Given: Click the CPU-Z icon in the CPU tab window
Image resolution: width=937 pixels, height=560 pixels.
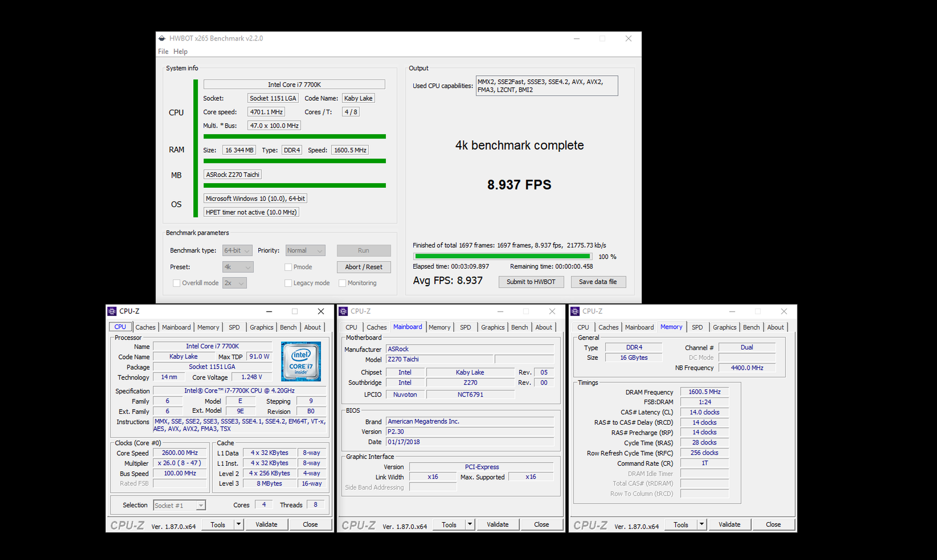Looking at the screenshot, I should pyautogui.click(x=112, y=311).
